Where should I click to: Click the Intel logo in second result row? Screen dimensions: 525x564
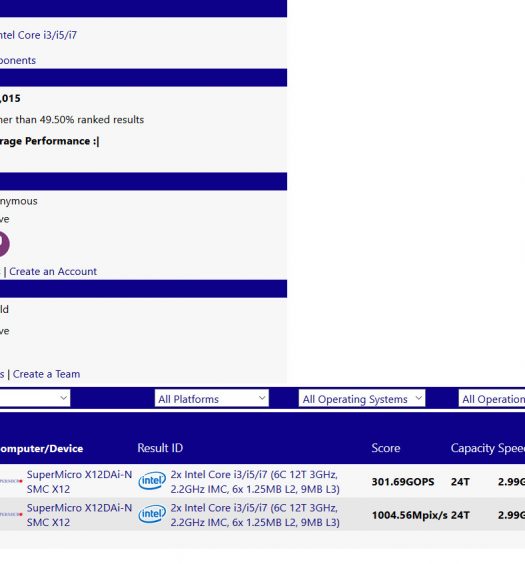point(152,514)
